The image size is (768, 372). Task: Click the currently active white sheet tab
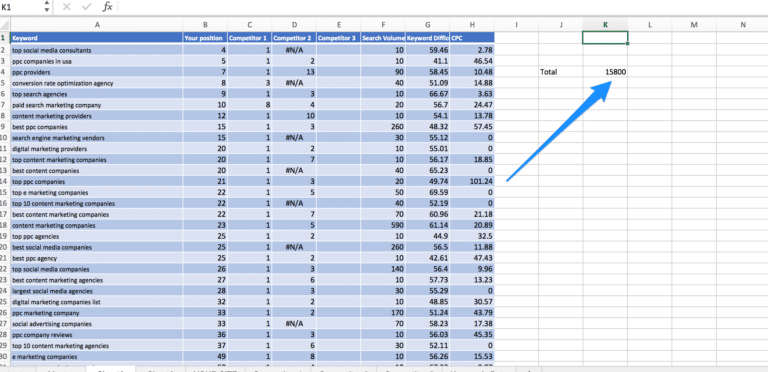pos(110,369)
